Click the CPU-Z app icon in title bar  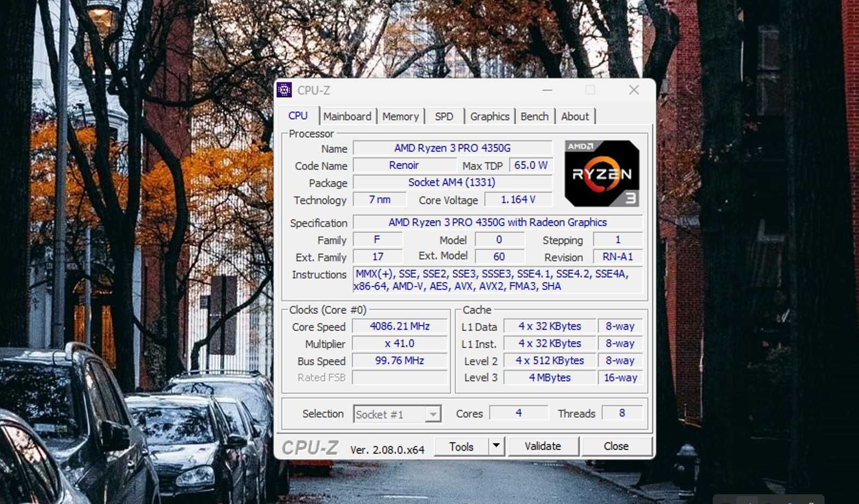pyautogui.click(x=284, y=90)
